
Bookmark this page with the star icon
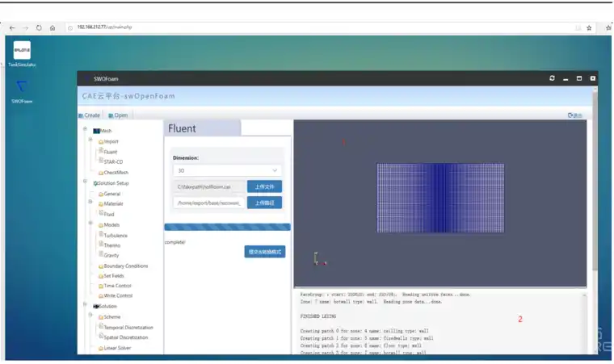point(589,27)
